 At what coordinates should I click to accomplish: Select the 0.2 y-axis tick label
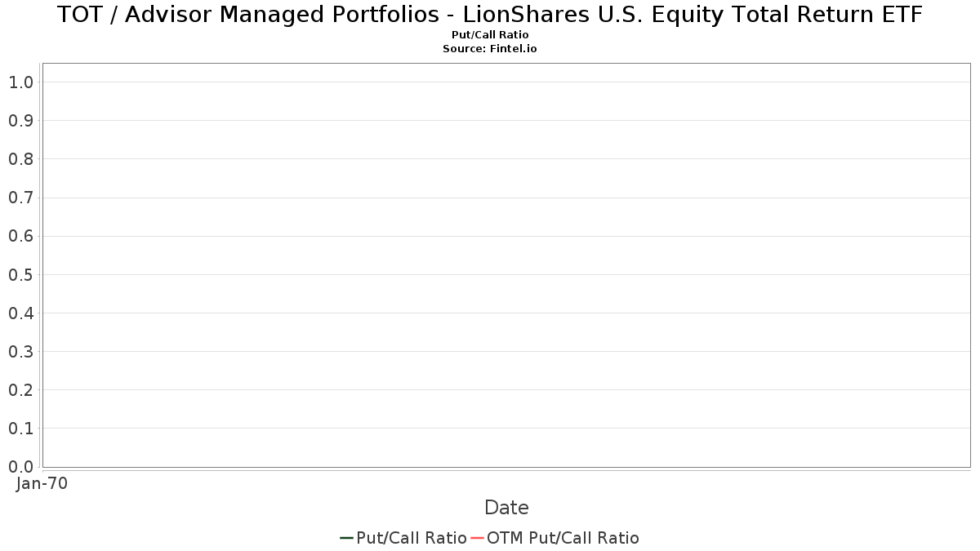click(x=20, y=390)
